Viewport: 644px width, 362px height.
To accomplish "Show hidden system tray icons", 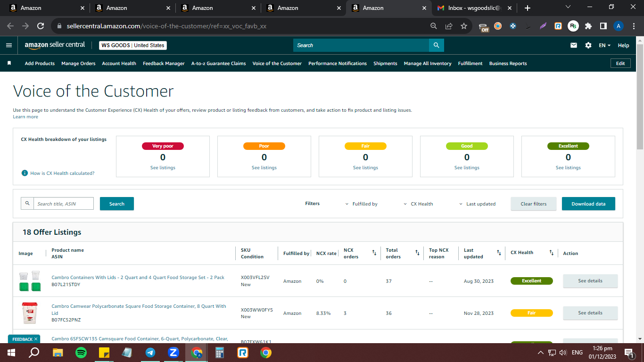I will (x=540, y=353).
